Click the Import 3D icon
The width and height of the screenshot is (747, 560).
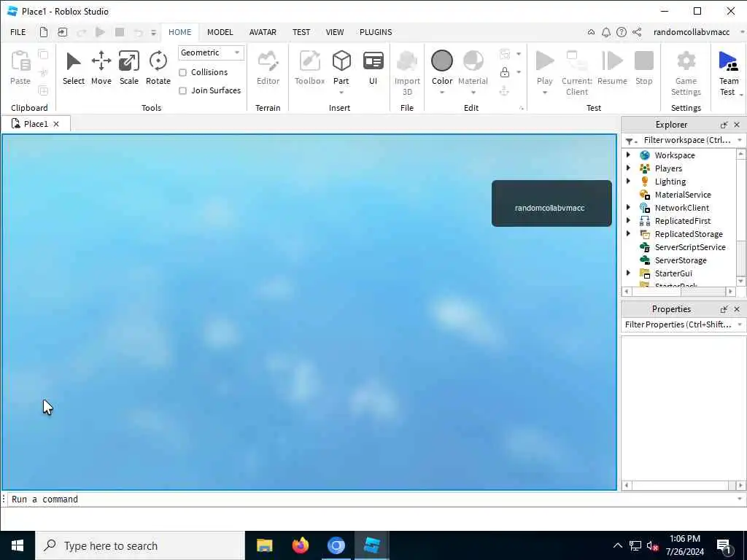(x=407, y=61)
